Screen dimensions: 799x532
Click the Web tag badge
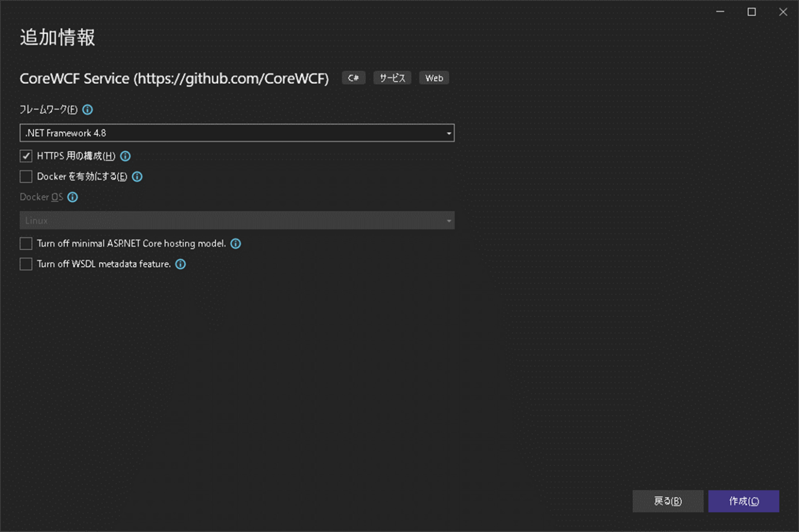[x=434, y=78]
